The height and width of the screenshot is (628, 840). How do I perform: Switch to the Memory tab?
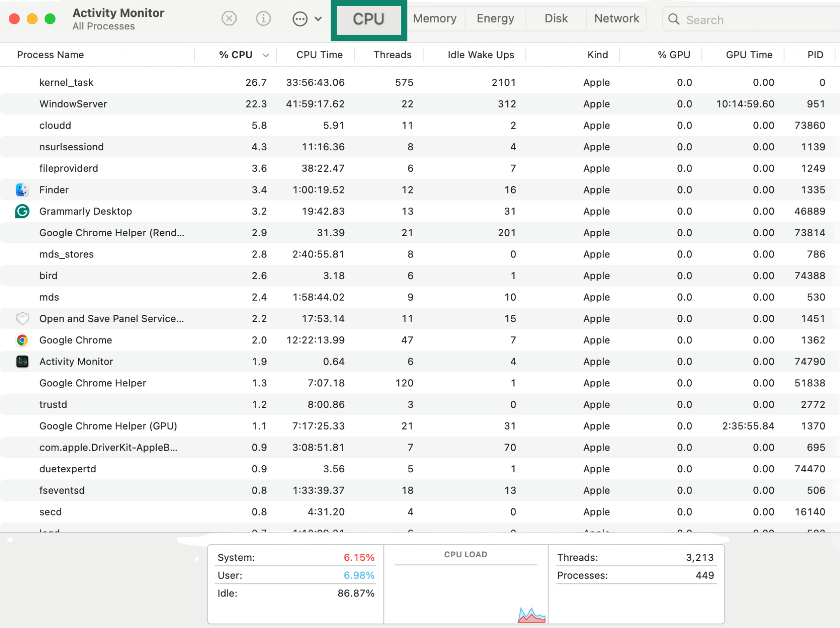pyautogui.click(x=434, y=19)
